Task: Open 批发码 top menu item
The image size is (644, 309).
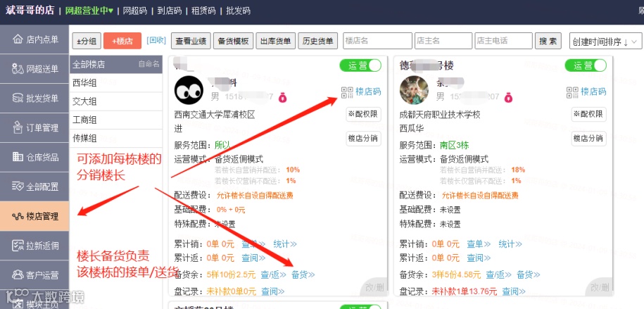Action: [x=238, y=11]
